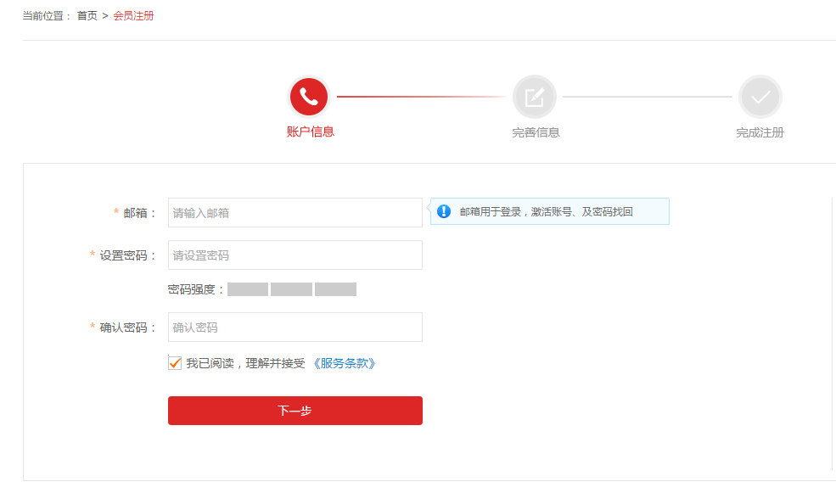Click the checkmark icon above 完成注册 step
The height and width of the screenshot is (504, 836).
(760, 96)
